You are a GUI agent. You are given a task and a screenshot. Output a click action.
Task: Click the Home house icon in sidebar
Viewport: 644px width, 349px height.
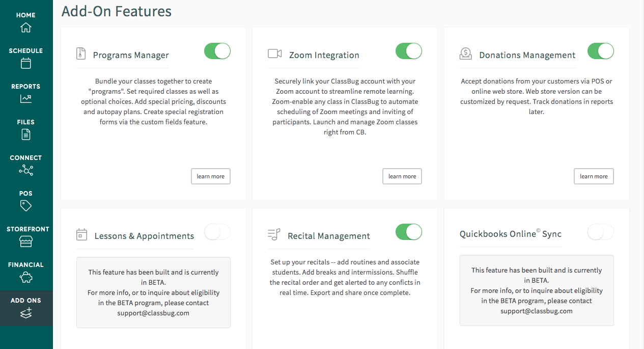pos(26,28)
